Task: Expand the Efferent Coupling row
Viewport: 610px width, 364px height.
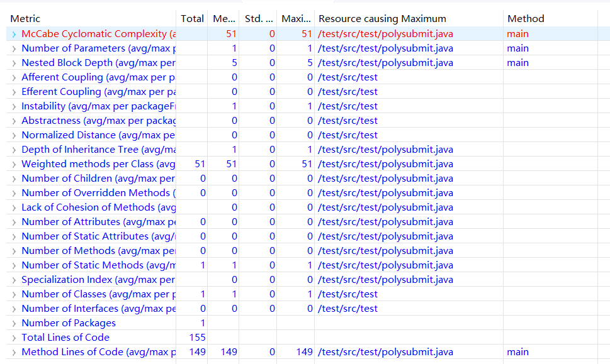Action: coord(14,92)
